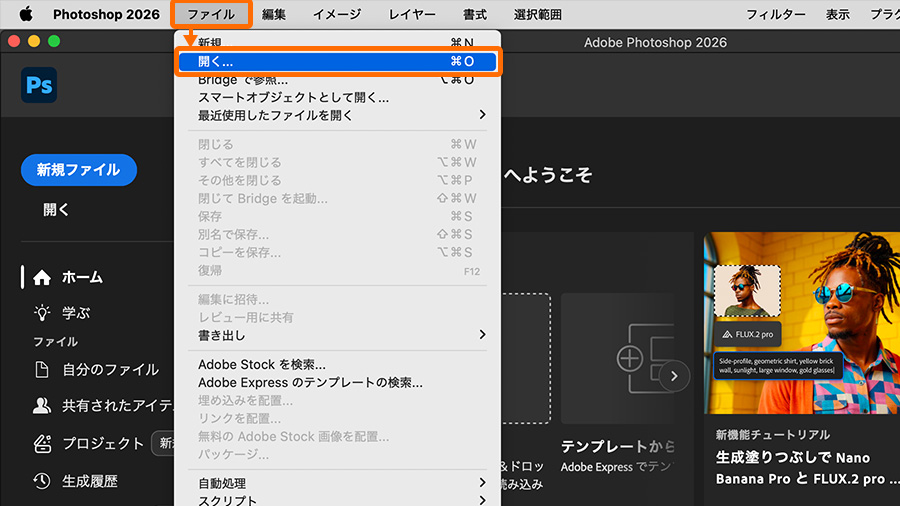Click the プロジェクト icon
Image resolution: width=900 pixels, height=506 pixels.
click(41, 443)
